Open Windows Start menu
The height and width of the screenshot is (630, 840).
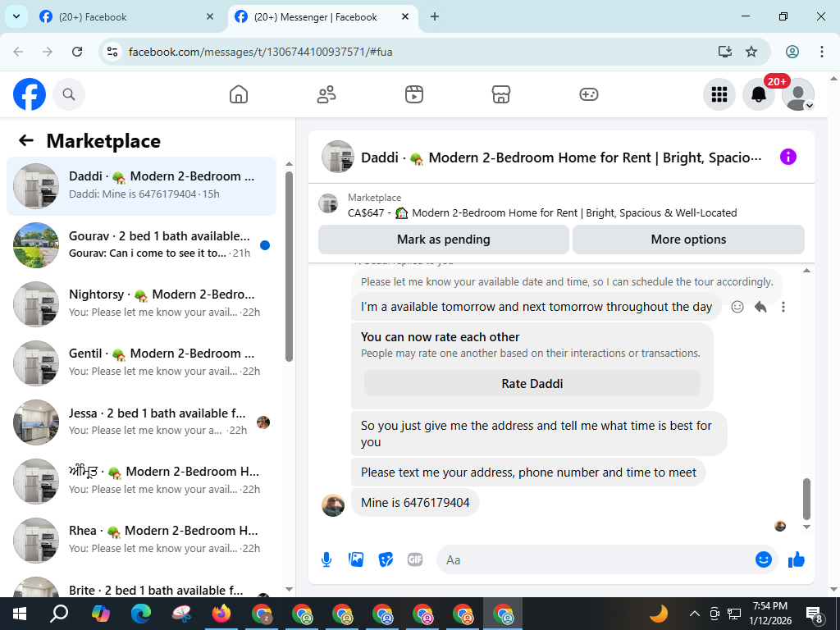pyautogui.click(x=19, y=614)
